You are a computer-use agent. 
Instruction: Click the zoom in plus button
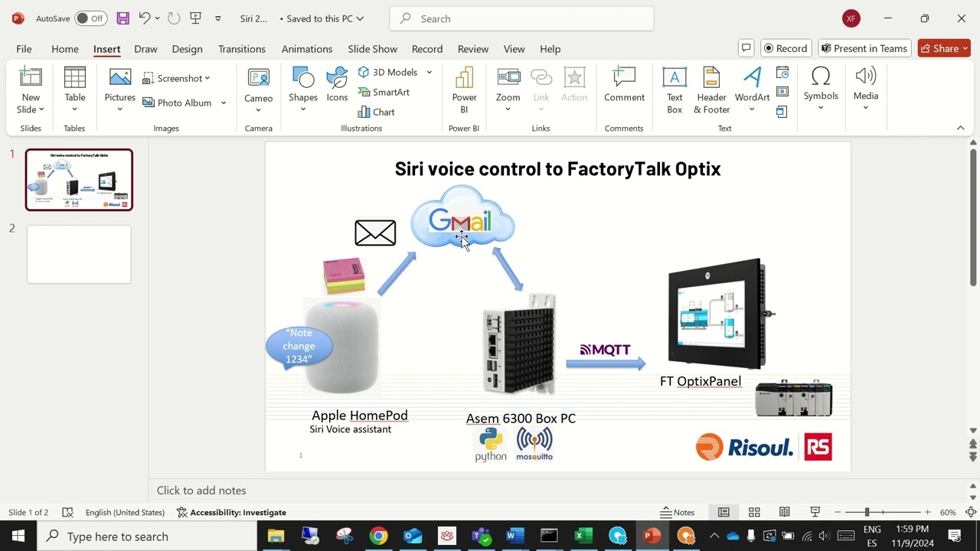tap(927, 512)
